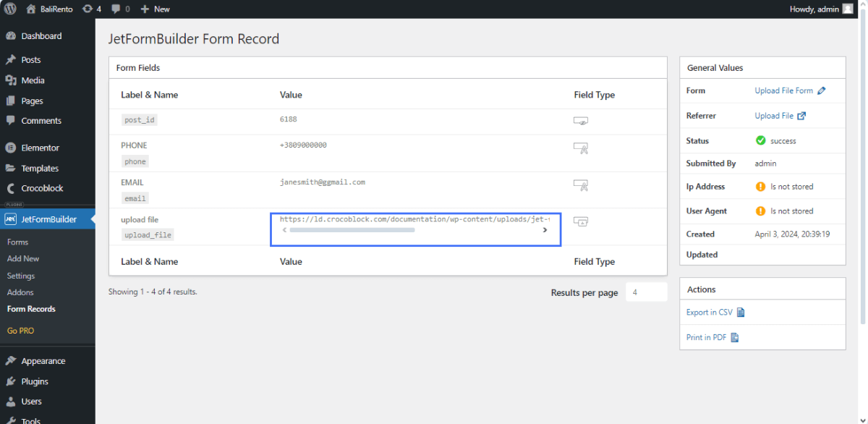The image size is (868, 424).
Task: Click the warning icon for User Agent
Action: click(x=760, y=211)
